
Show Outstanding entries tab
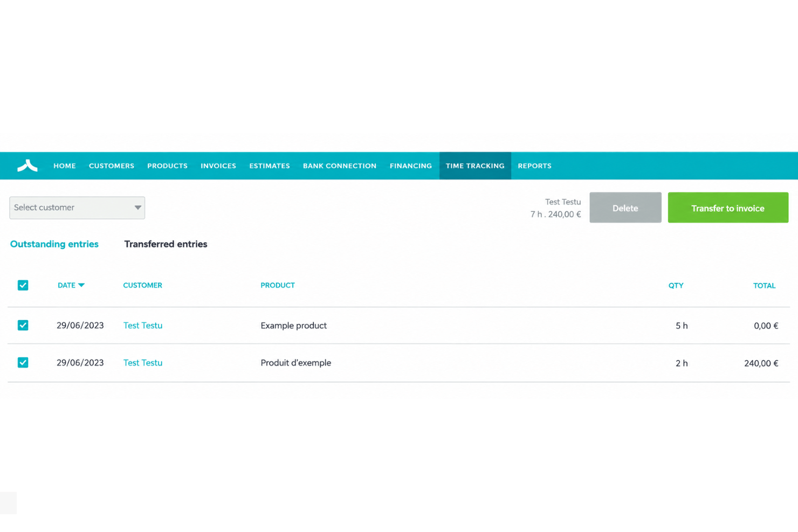pyautogui.click(x=54, y=244)
